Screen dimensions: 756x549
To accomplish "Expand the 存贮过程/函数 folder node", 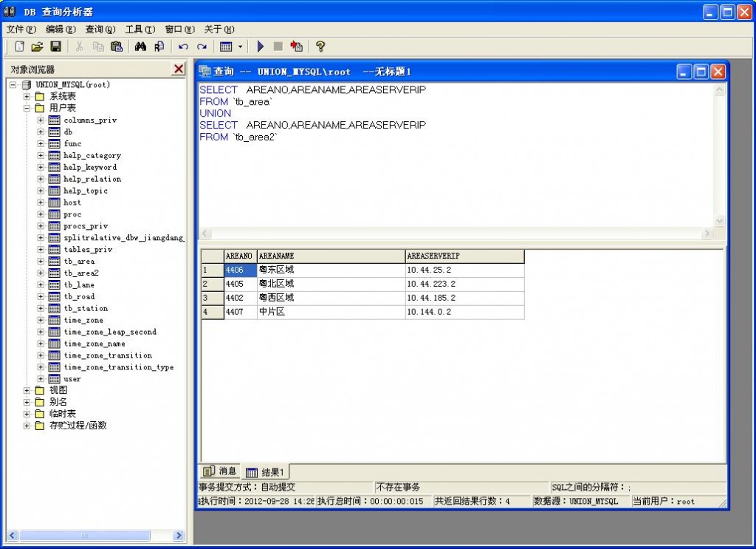I will point(27,426).
